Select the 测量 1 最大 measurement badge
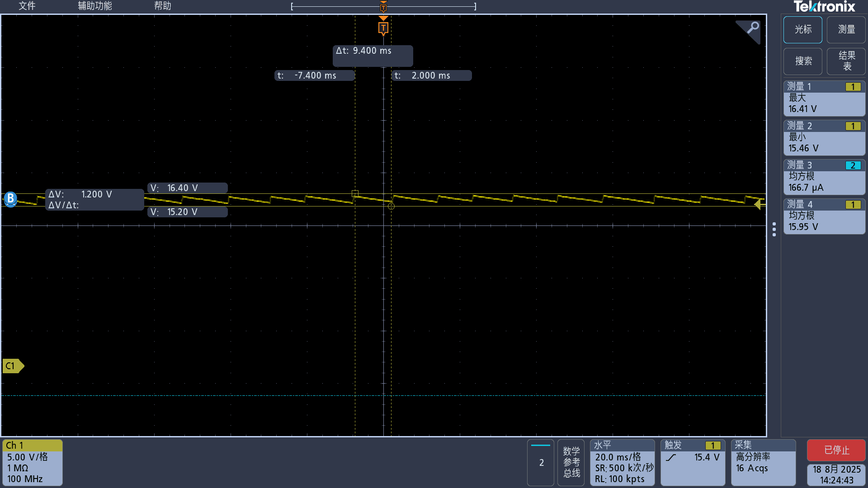868x488 pixels. click(x=824, y=98)
